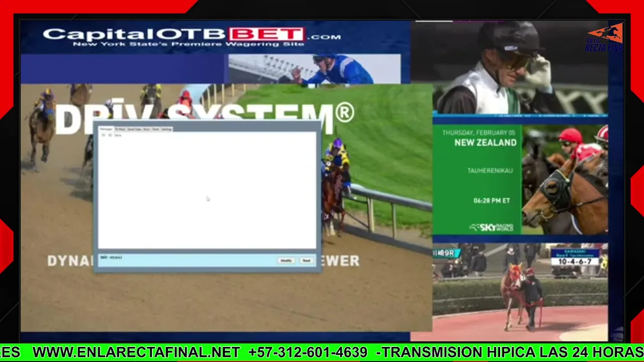Click inside the white messages log area
This screenshot has width=644, height=362.
click(207, 194)
